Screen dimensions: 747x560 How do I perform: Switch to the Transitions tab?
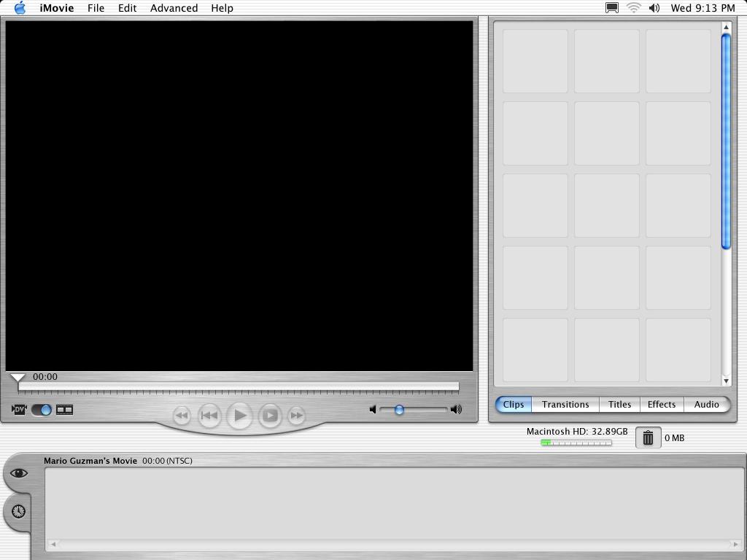[x=565, y=404]
